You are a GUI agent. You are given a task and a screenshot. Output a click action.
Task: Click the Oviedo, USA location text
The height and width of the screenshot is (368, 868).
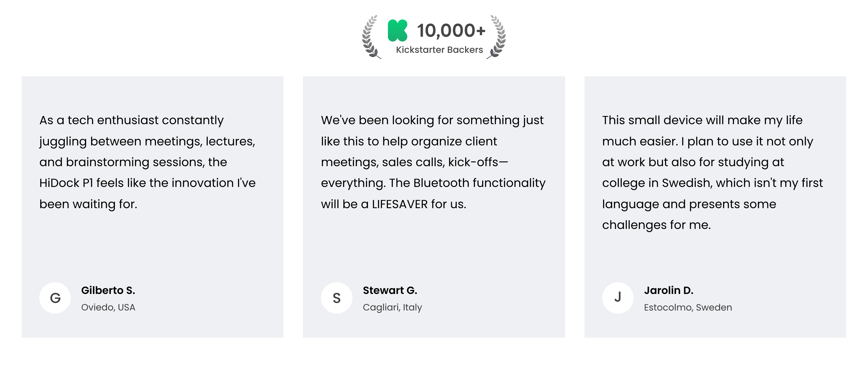pyautogui.click(x=108, y=307)
